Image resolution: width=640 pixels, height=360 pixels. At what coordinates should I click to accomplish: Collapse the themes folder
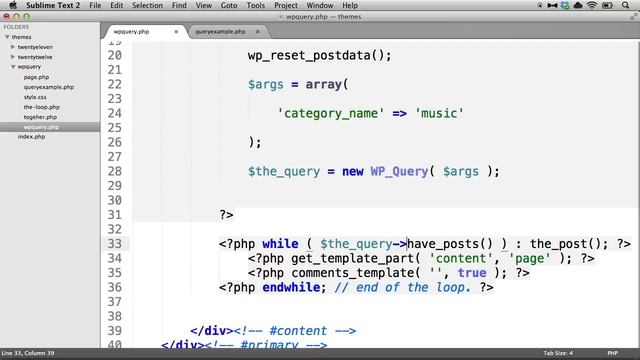pos(7,37)
